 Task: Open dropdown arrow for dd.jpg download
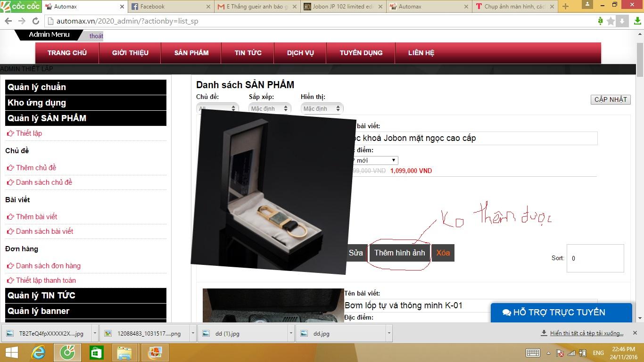pos(389,333)
